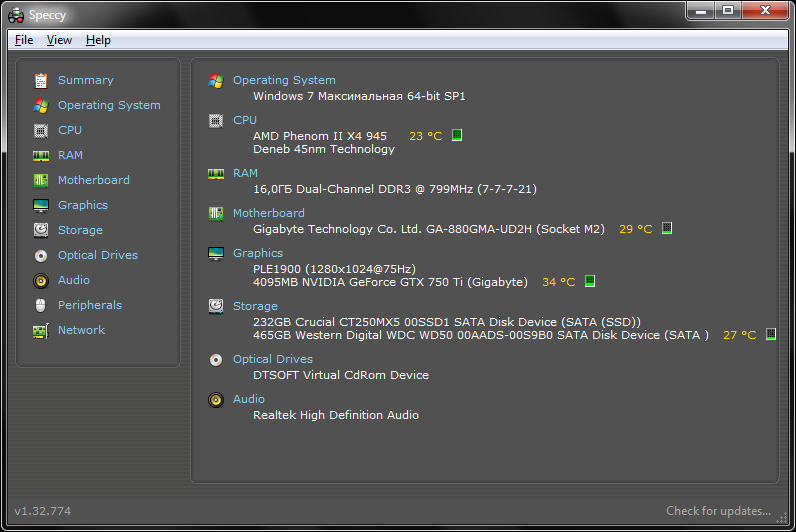Click the Motherboard heading link in summary

[x=269, y=213]
